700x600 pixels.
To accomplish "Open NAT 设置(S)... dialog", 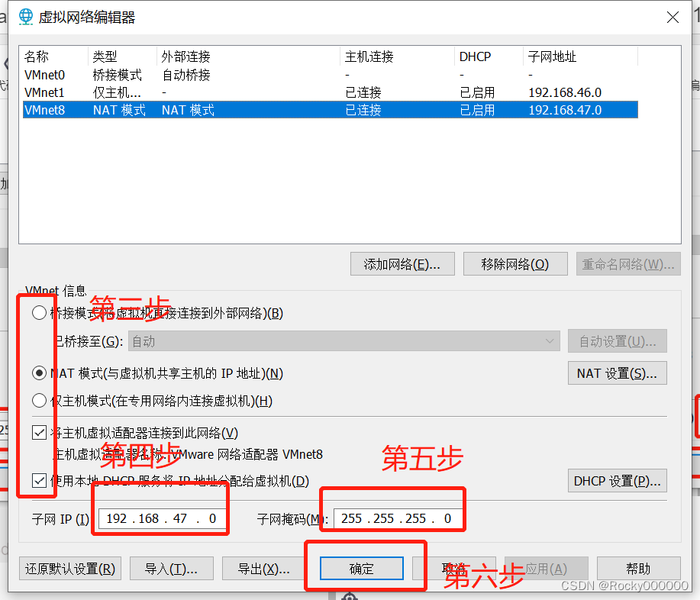I will [618, 373].
